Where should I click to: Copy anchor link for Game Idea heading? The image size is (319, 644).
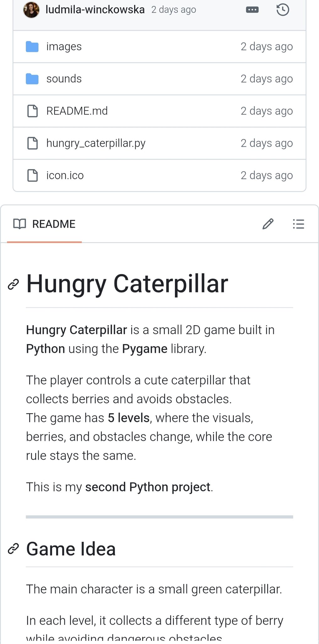pos(13,549)
